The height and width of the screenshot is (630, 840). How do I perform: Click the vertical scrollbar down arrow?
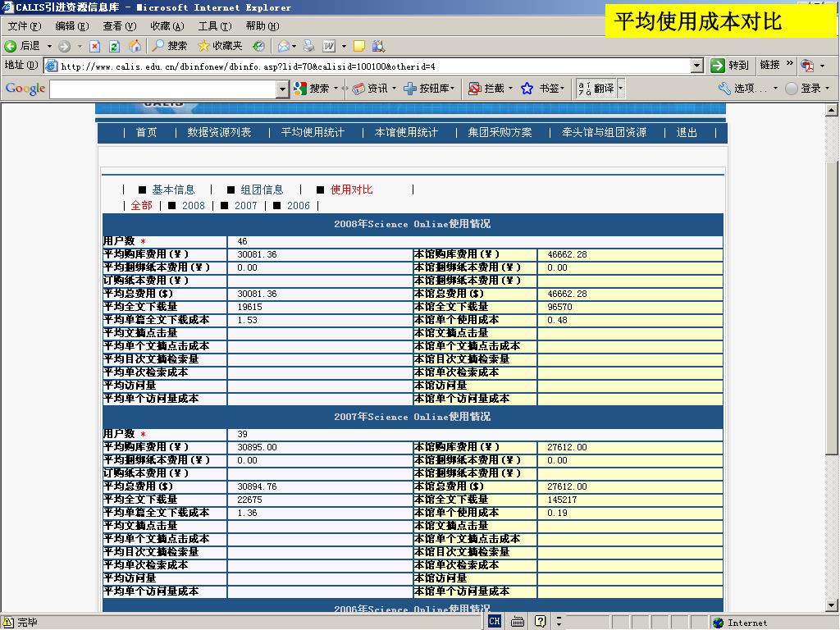(832, 605)
